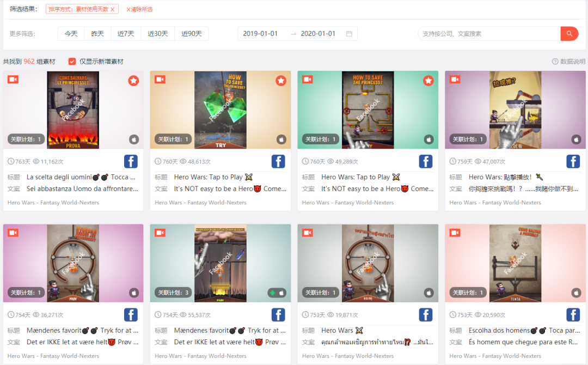Viewport: 588px width, 365px height.
Task: Open Hero Wars - Fantasy World-Nexters link on 763天 card
Action: 53,203
